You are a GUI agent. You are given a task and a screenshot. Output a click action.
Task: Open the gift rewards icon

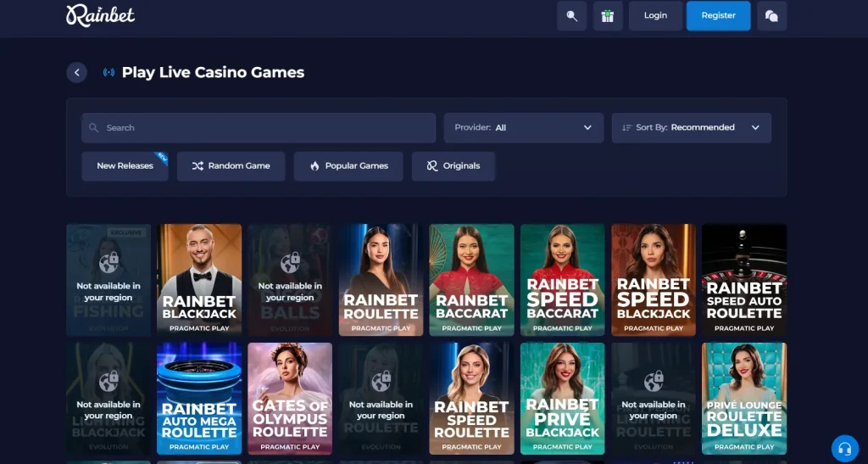click(608, 15)
